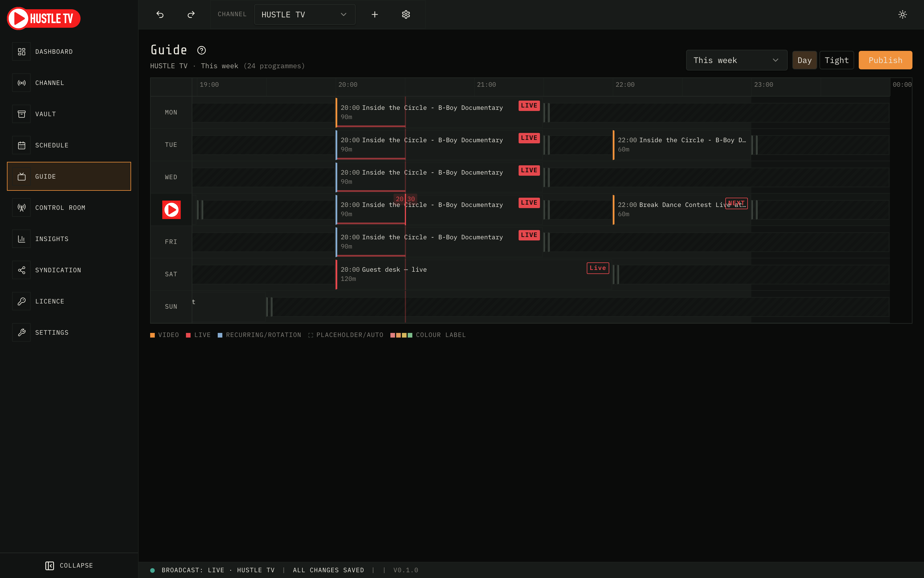Select Tuesday 20:00 Inside the Circle programme

[439, 145]
